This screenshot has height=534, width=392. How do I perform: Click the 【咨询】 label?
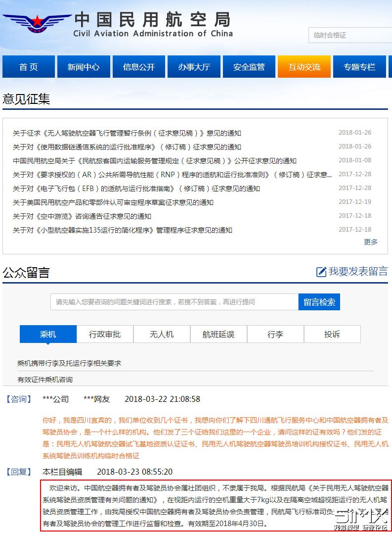click(19, 399)
